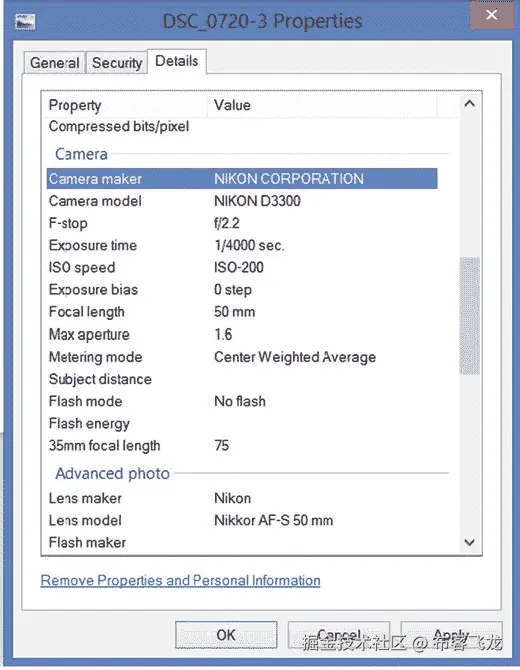This screenshot has width=520, height=670.
Task: Click the Apply button
Action: click(x=451, y=635)
